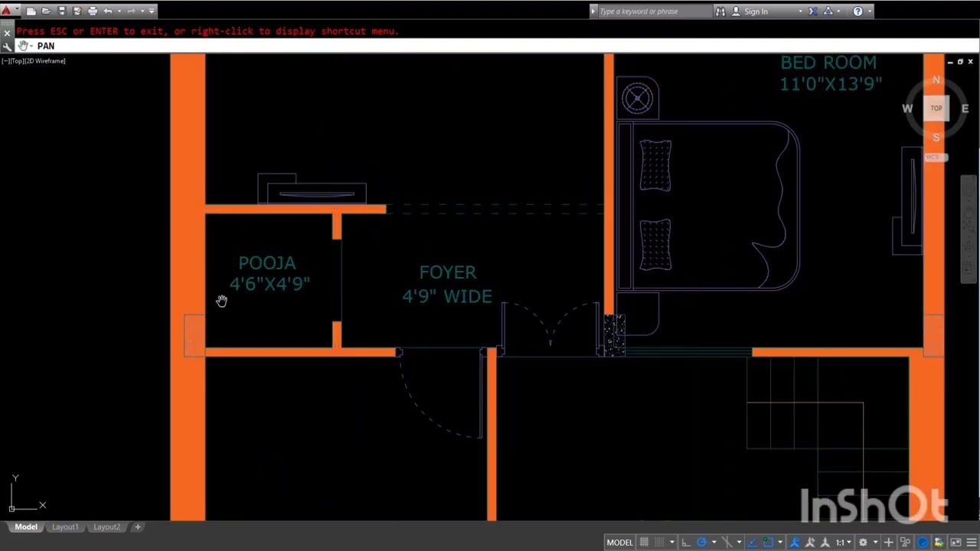The image size is (980, 551).
Task: Expand the Help dropdown arrow
Action: pos(868,11)
